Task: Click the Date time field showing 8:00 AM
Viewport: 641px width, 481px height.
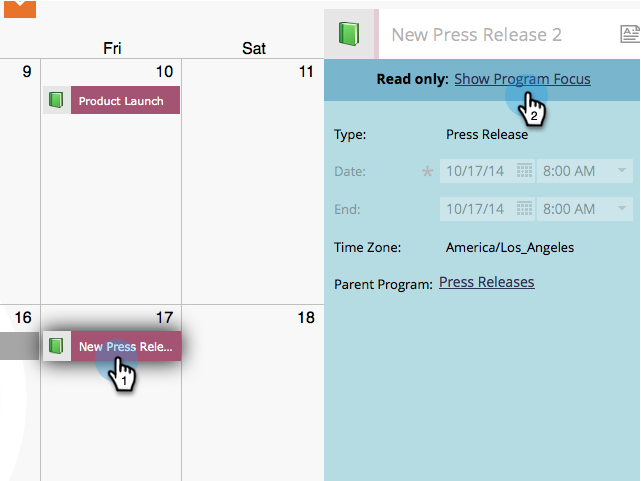Action: point(585,171)
